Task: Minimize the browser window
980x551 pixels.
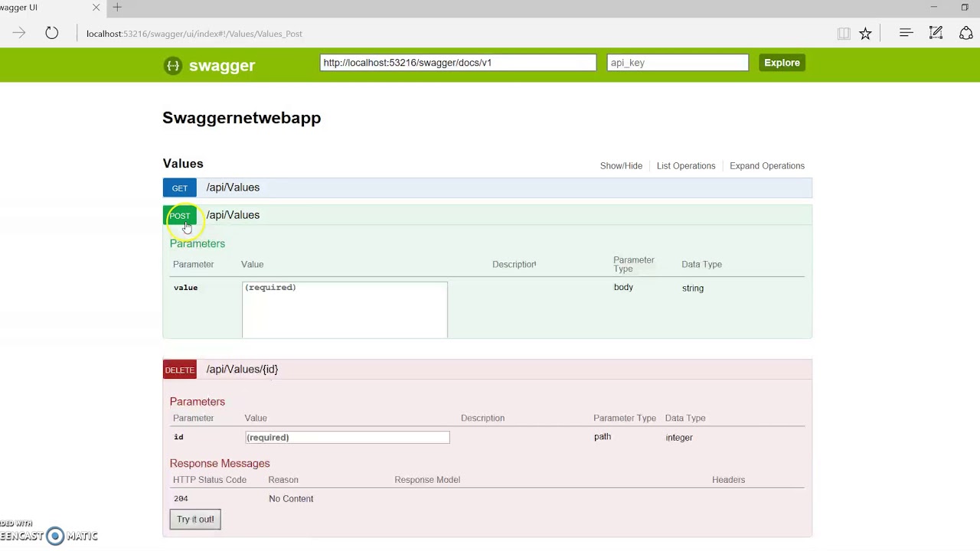Action: pos(934,8)
